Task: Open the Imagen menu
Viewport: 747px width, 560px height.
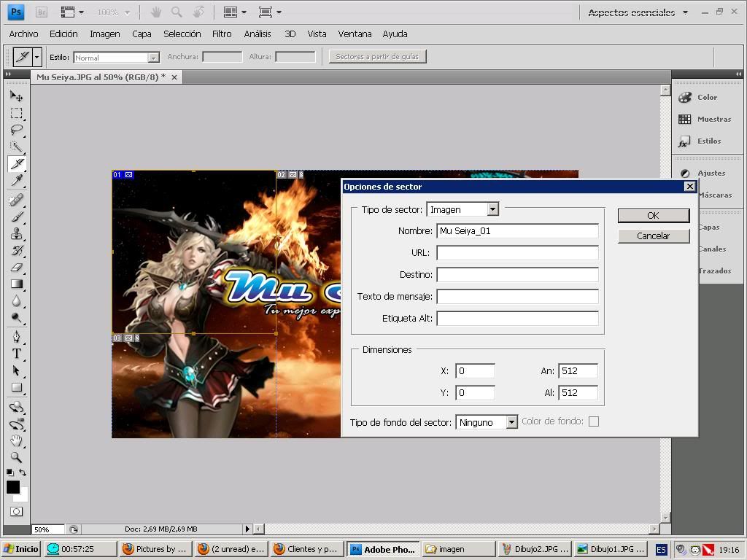Action: click(105, 34)
